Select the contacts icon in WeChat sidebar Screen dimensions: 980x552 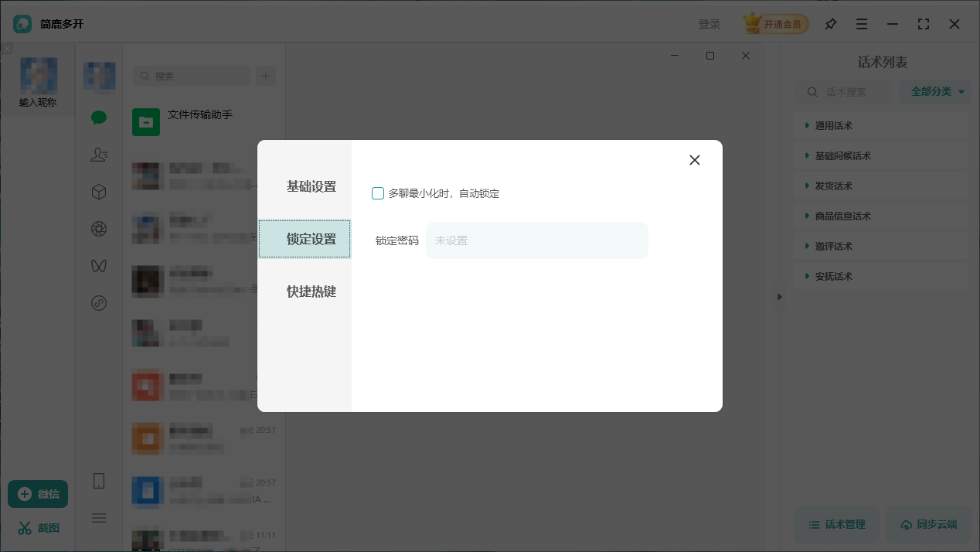(98, 154)
